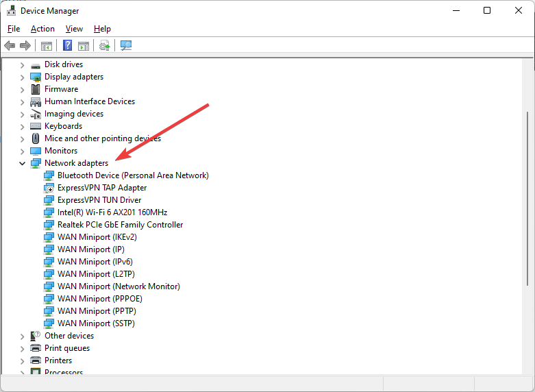Expand Human Interface Devices node

coord(22,101)
